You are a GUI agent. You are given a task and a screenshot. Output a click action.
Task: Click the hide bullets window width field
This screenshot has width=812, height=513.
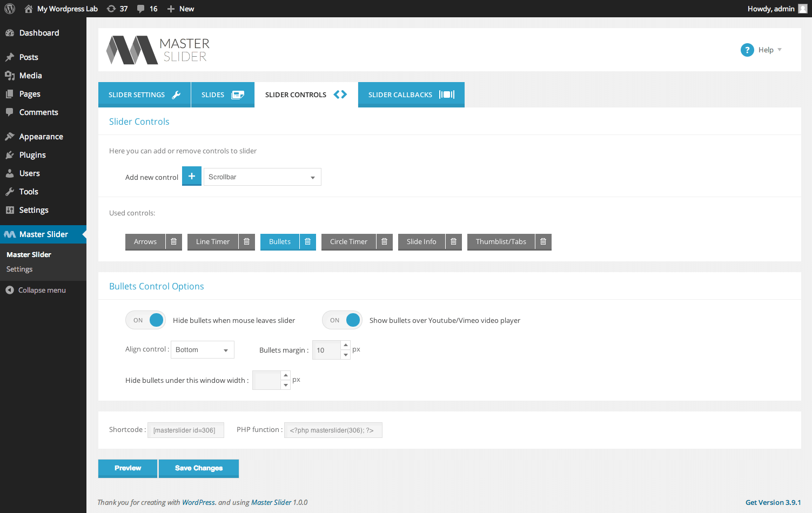pyautogui.click(x=266, y=380)
